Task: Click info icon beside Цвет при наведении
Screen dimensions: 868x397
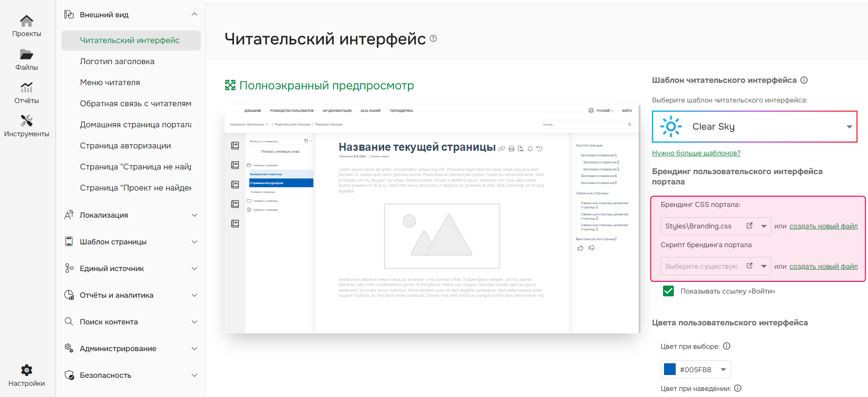Action: click(x=738, y=388)
